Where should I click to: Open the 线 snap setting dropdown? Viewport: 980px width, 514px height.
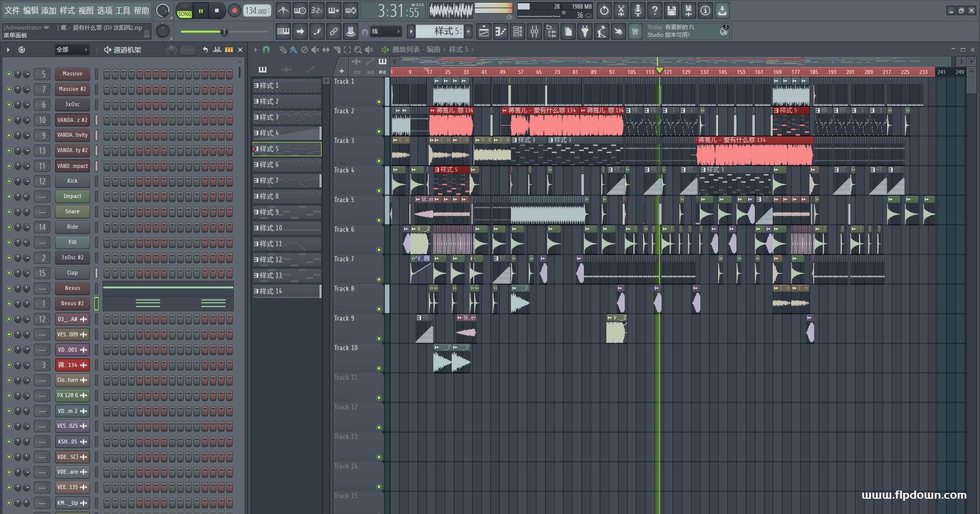pyautogui.click(x=385, y=32)
